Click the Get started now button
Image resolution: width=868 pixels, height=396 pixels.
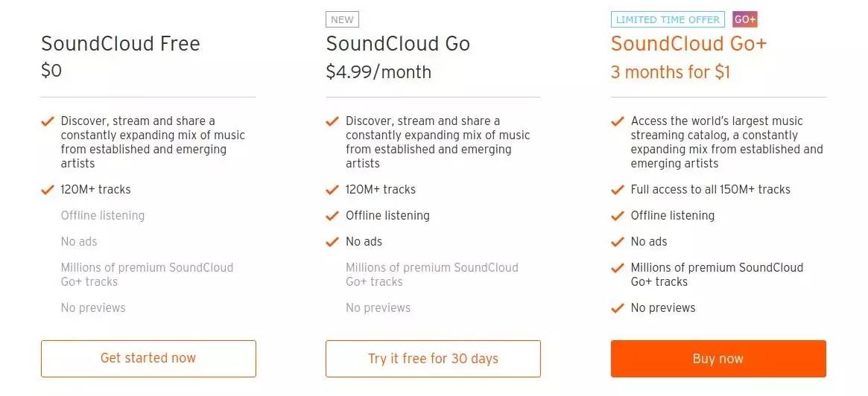148,359
